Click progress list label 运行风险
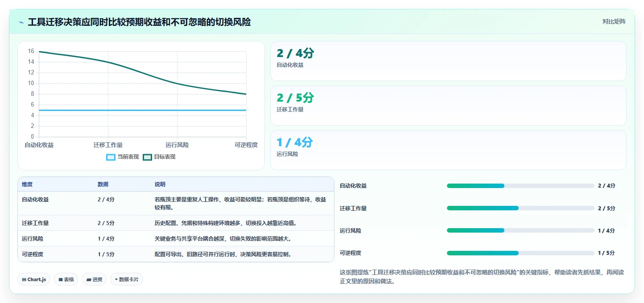The height and width of the screenshot is (303, 644). tap(351, 230)
